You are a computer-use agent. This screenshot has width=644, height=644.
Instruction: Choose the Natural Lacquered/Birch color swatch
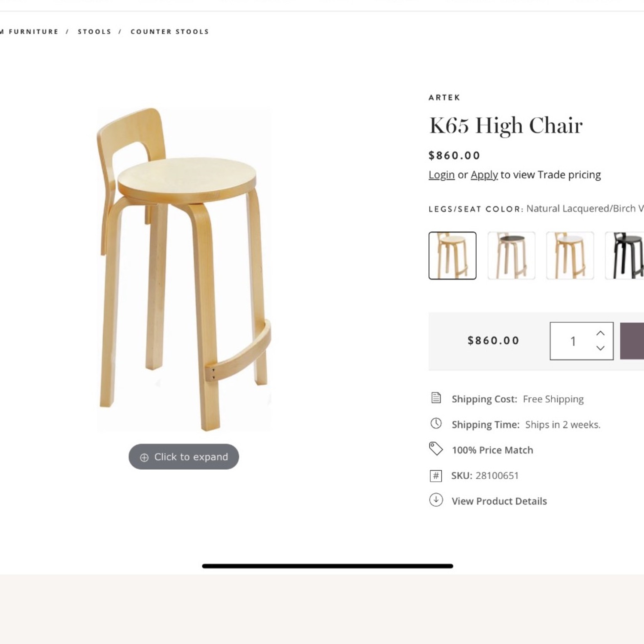pos(452,255)
